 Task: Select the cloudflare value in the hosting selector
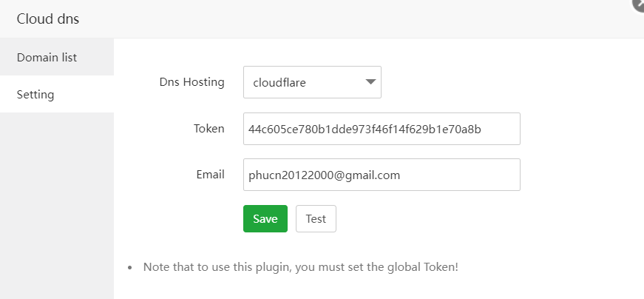[x=279, y=83]
